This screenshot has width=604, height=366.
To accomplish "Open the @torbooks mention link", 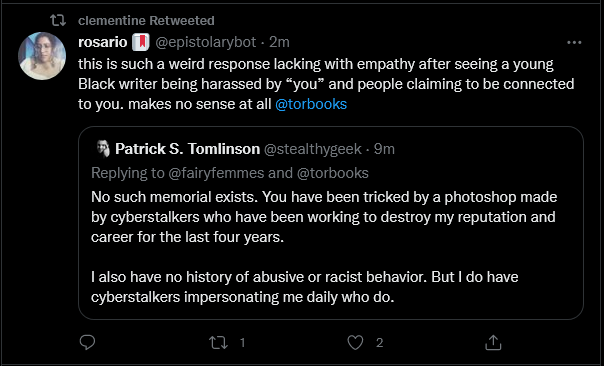I will pyautogui.click(x=311, y=104).
